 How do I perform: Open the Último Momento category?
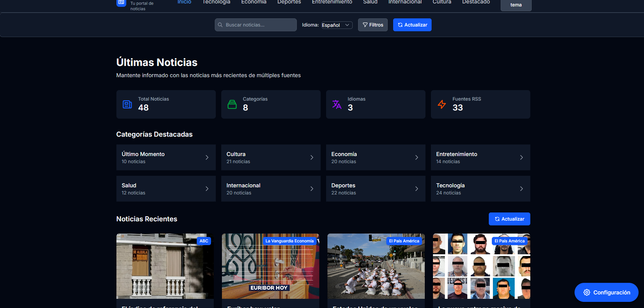tap(166, 157)
